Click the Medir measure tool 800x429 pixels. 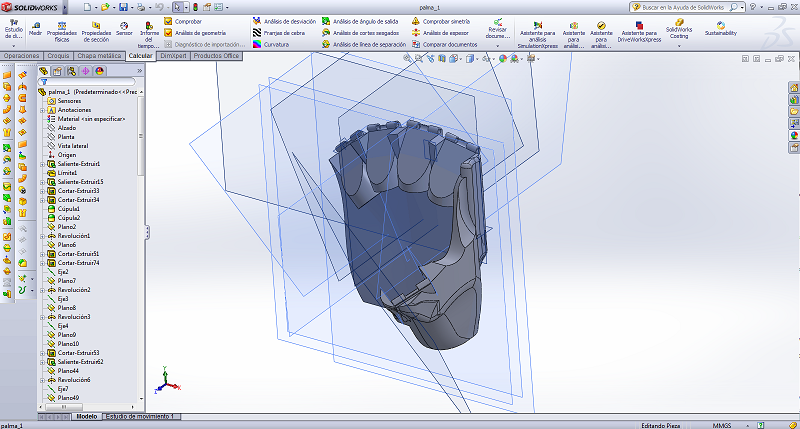click(x=35, y=29)
